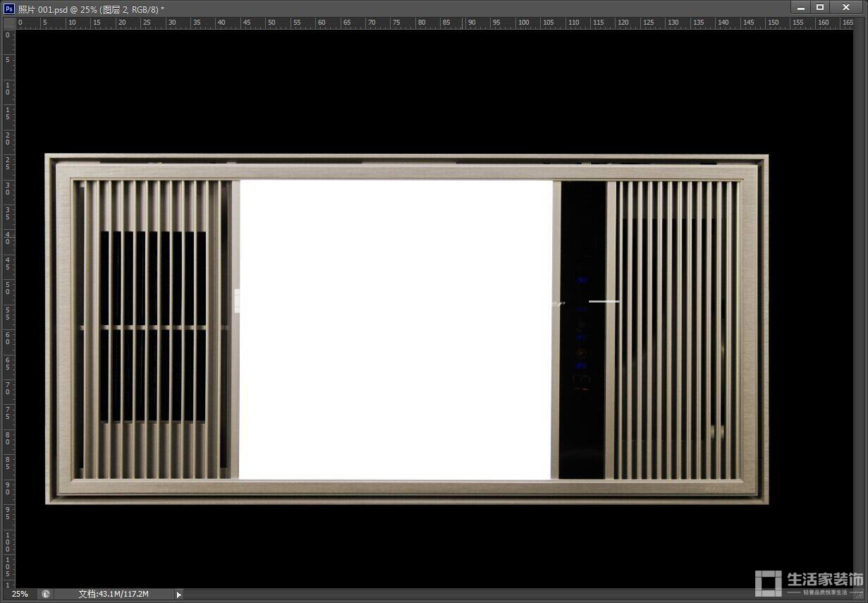
Task: Click the ruler origin box at top-left corner
Action: (x=8, y=23)
